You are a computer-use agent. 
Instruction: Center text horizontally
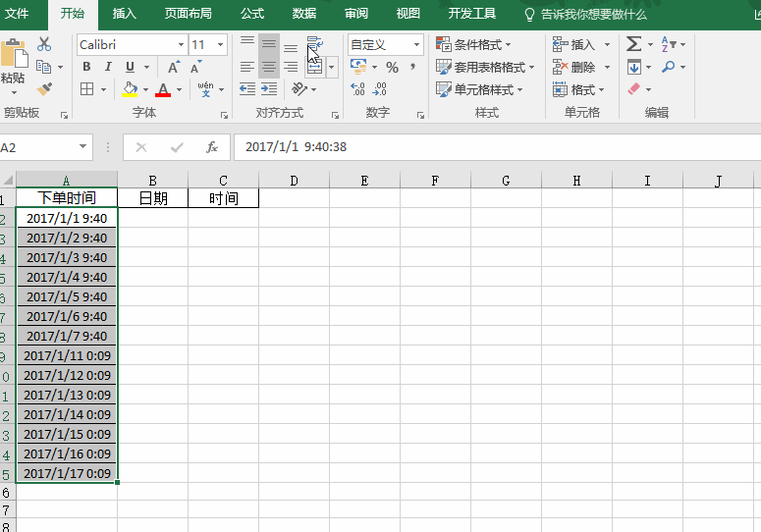tap(269, 67)
